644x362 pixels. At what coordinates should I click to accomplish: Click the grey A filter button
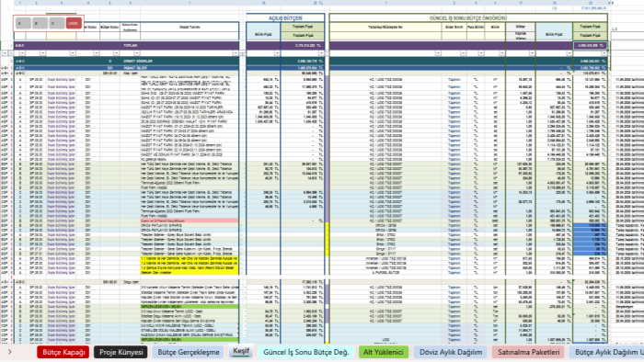(23, 23)
